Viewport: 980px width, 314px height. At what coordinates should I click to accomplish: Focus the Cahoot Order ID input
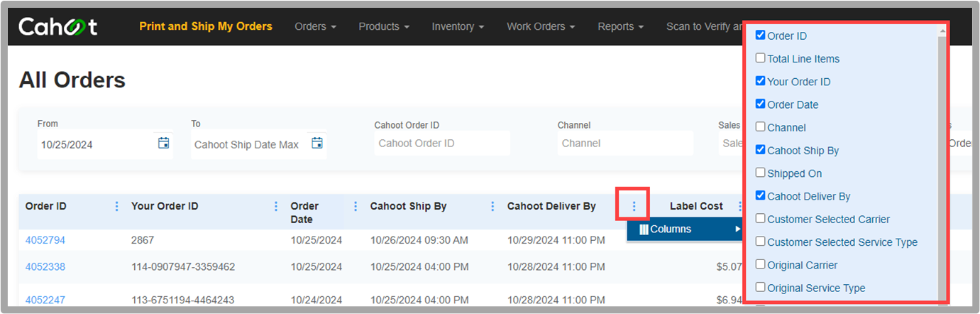coord(442,143)
